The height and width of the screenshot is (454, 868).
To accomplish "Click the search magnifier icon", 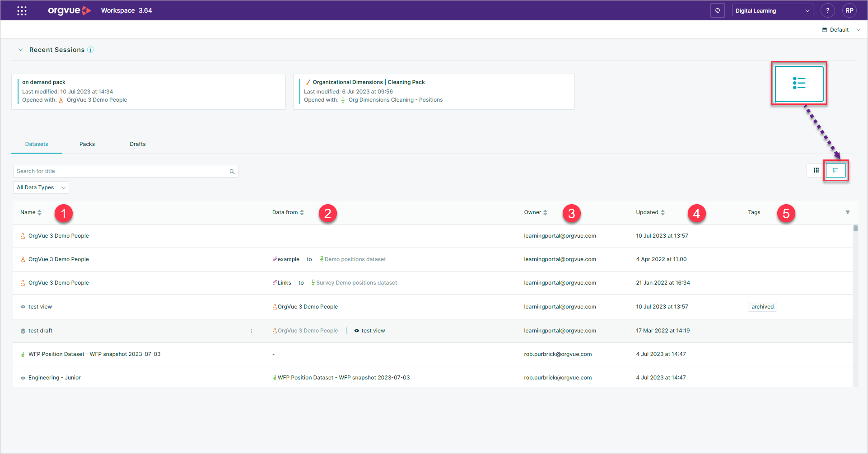I will (x=232, y=171).
